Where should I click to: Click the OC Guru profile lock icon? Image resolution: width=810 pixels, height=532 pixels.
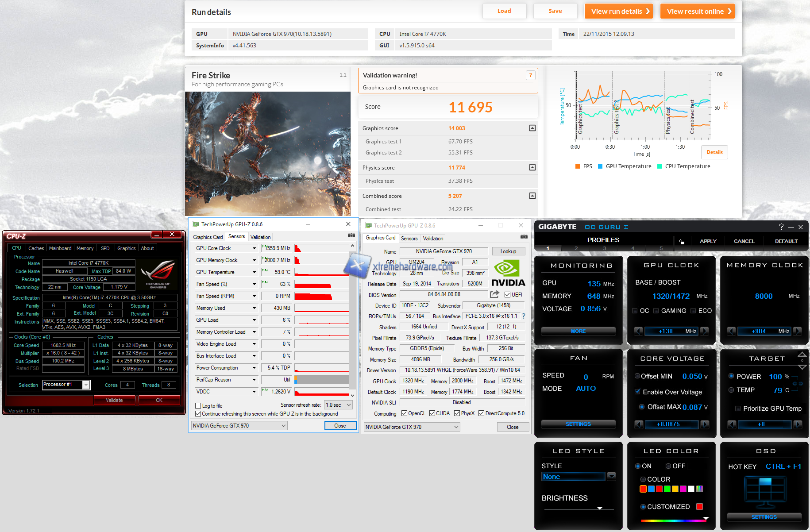pyautogui.click(x=682, y=241)
